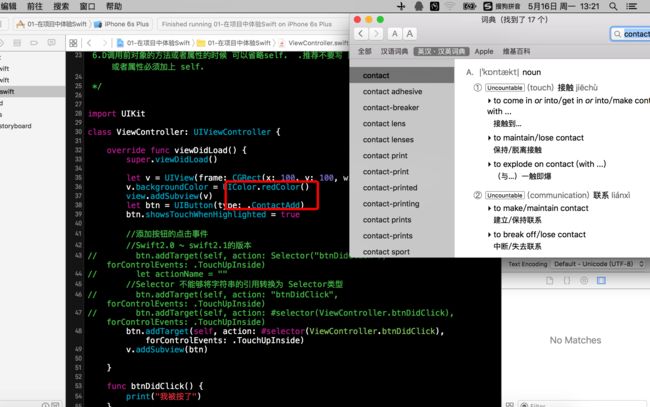
Task: Click 'import UIKit' code line
Action: point(116,114)
